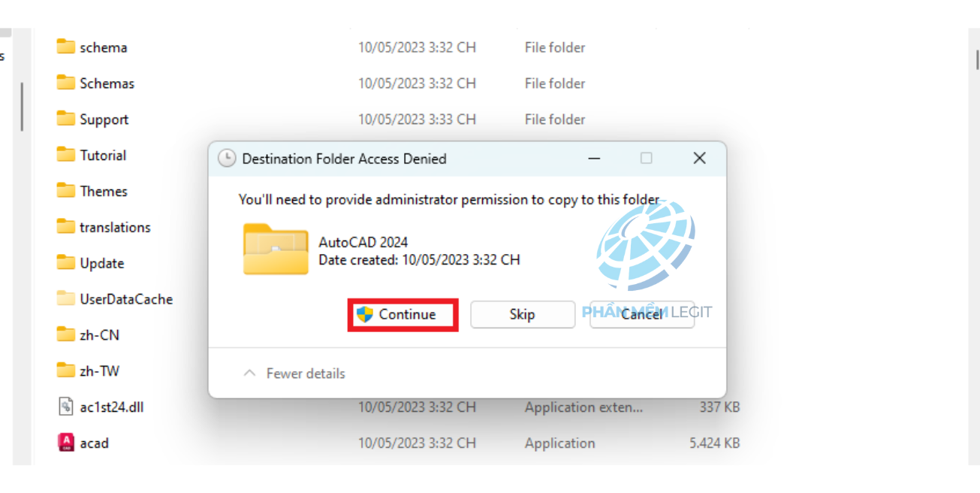Select the translations folder icon
The image size is (980, 493).
pos(66,227)
